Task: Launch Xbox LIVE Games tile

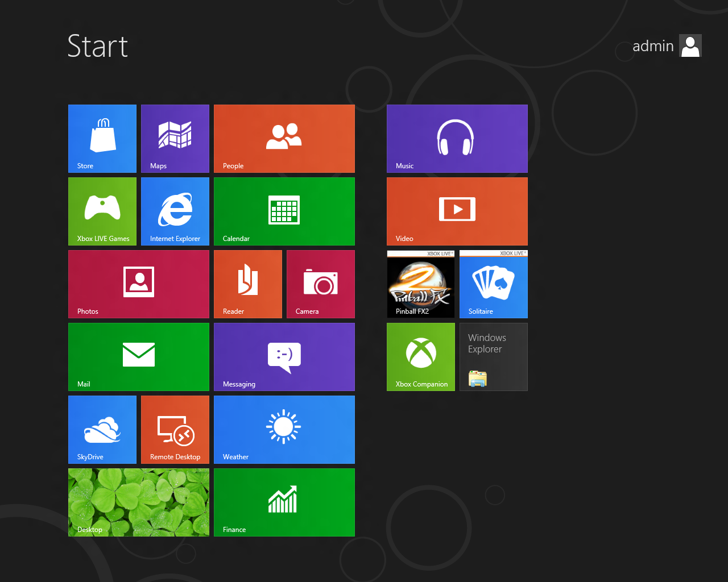Action: point(102,211)
